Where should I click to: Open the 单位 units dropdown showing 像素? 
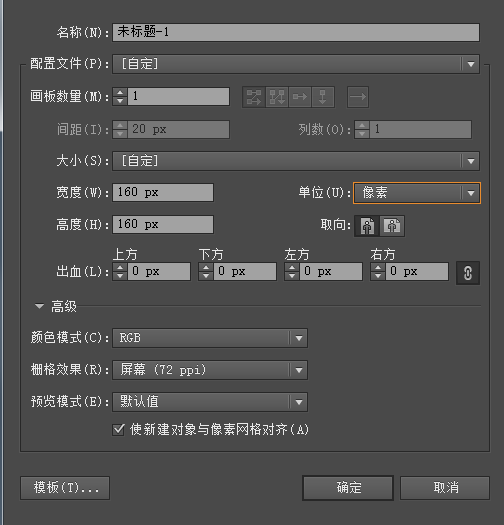pyautogui.click(x=417, y=193)
